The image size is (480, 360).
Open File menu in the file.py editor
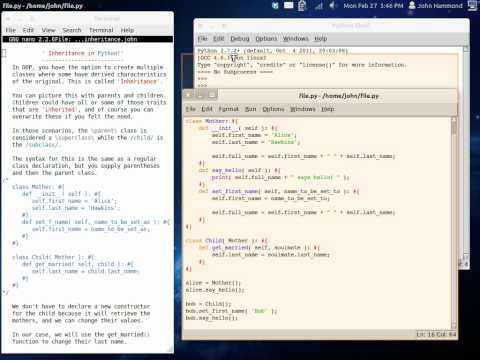click(x=190, y=109)
